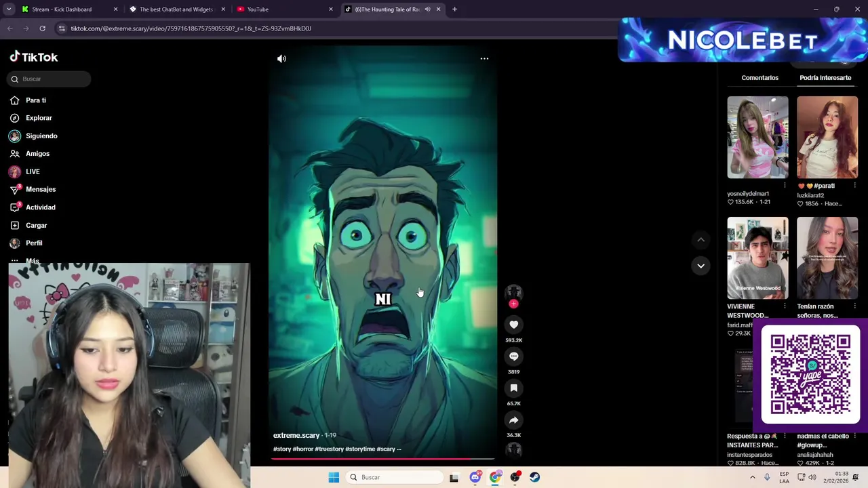Like the video with the heart icon
Image resolution: width=868 pixels, height=488 pixels.
click(x=513, y=325)
